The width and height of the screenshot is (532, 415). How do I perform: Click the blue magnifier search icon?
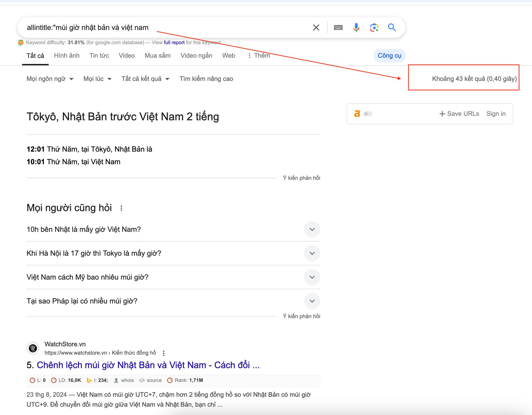pos(392,28)
